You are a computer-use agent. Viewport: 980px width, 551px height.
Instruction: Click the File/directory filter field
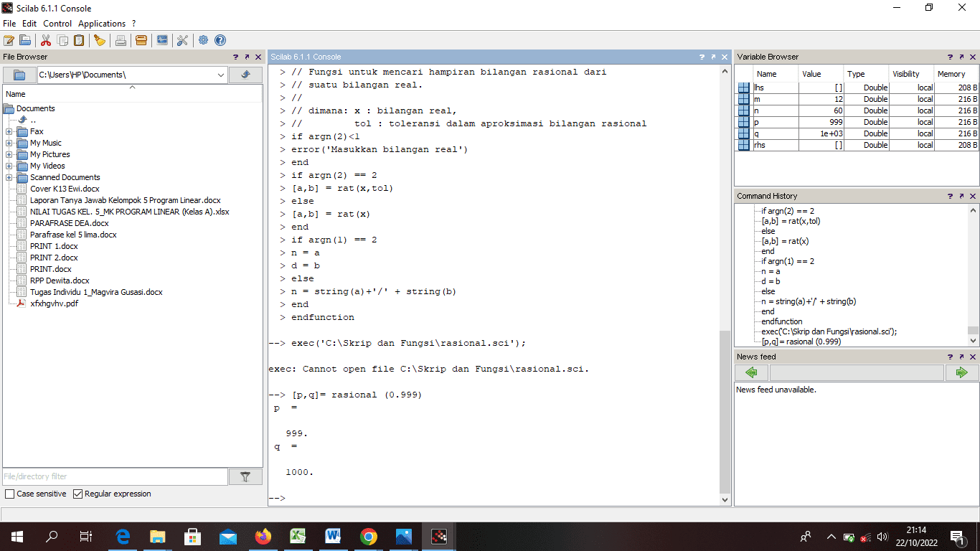point(116,476)
